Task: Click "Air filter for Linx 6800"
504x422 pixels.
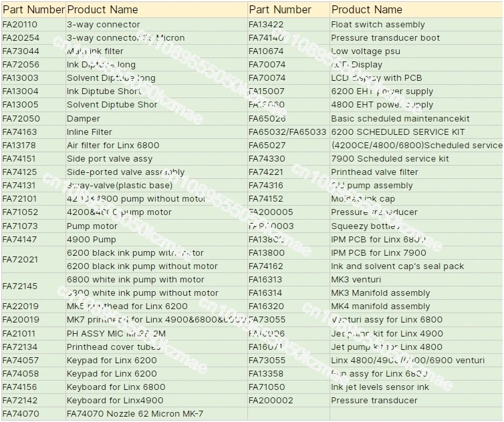Action: pos(113,146)
